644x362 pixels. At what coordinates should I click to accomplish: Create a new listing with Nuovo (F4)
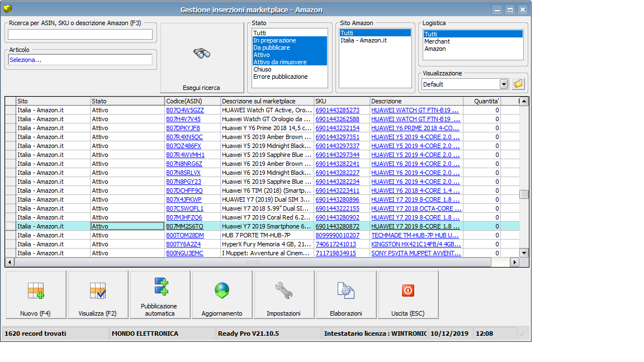(36, 295)
